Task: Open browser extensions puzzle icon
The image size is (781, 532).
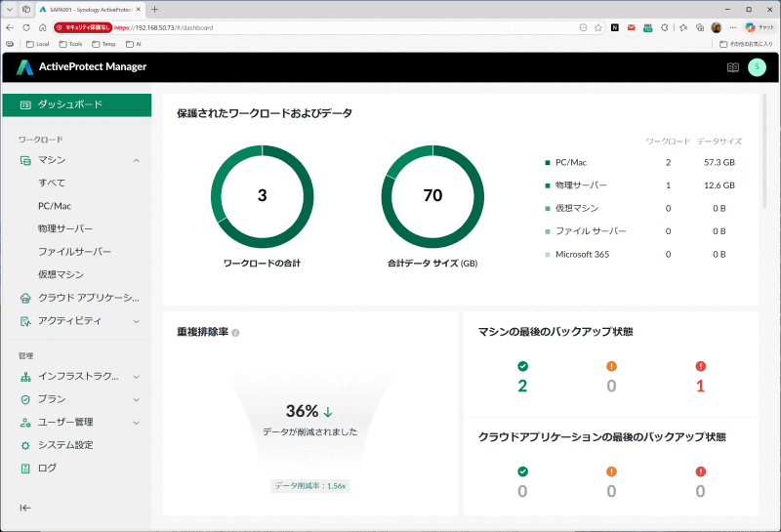Action: pos(665,28)
